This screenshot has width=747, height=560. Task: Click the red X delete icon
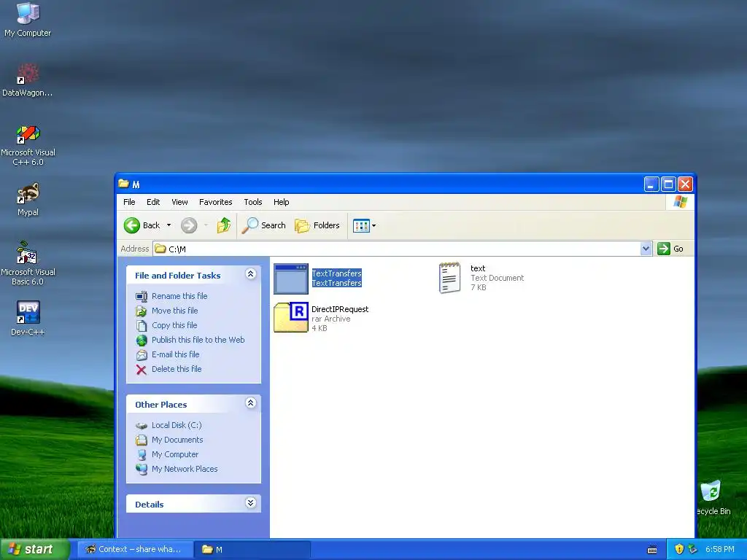[142, 370]
